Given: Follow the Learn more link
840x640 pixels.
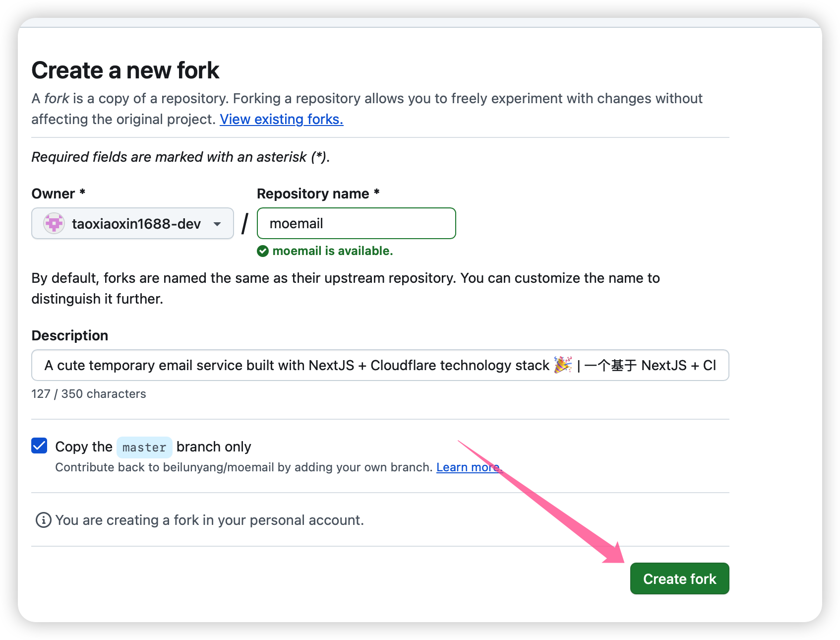Looking at the screenshot, I should click(x=469, y=467).
